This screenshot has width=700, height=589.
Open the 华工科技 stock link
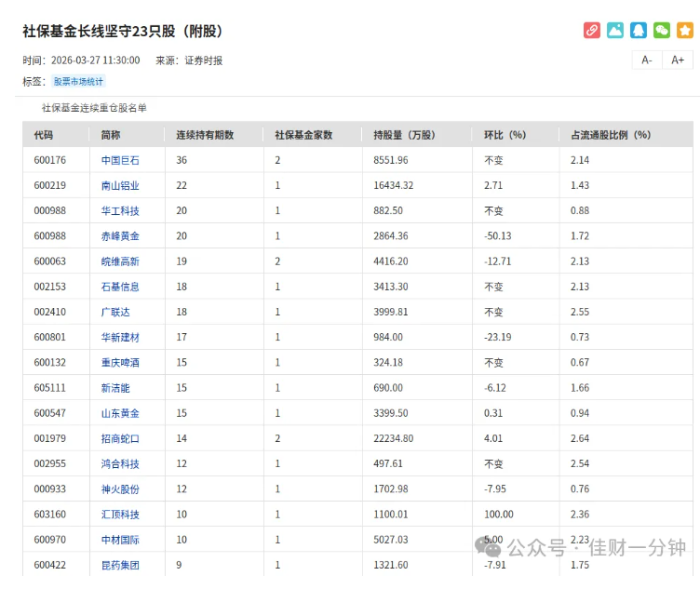point(120,210)
